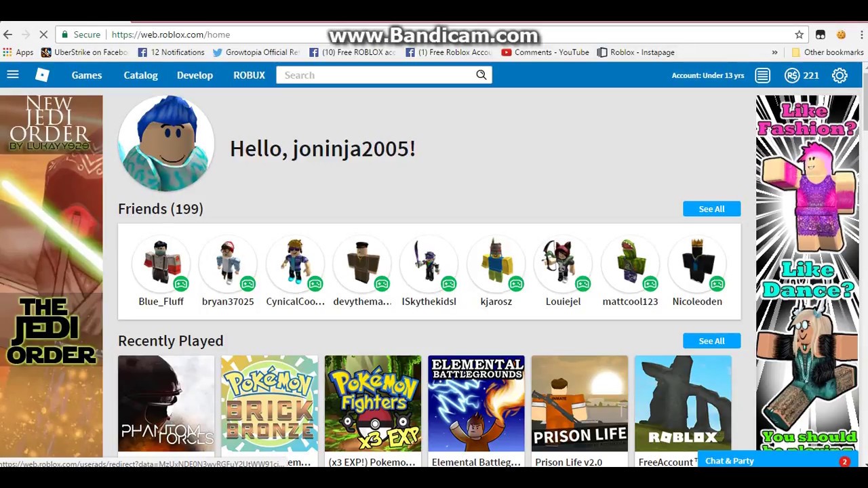Screen dimensions: 868x488
Task: Click See All for Friends
Action: pyautogui.click(x=711, y=209)
